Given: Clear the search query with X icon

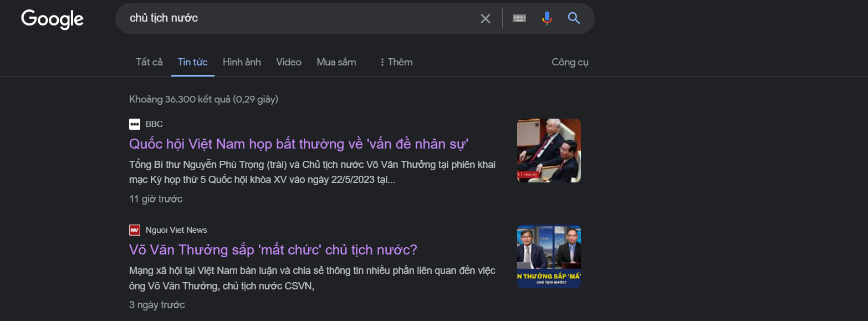Looking at the screenshot, I should click(x=486, y=19).
